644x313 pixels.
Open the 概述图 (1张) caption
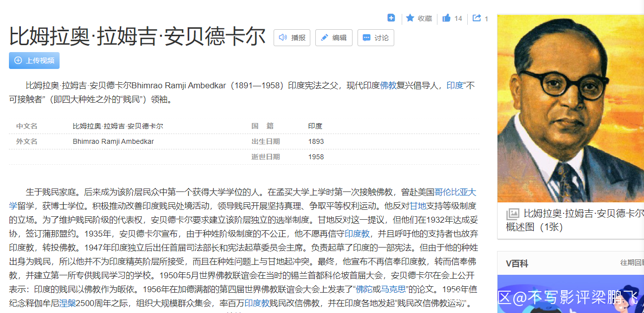(574, 220)
